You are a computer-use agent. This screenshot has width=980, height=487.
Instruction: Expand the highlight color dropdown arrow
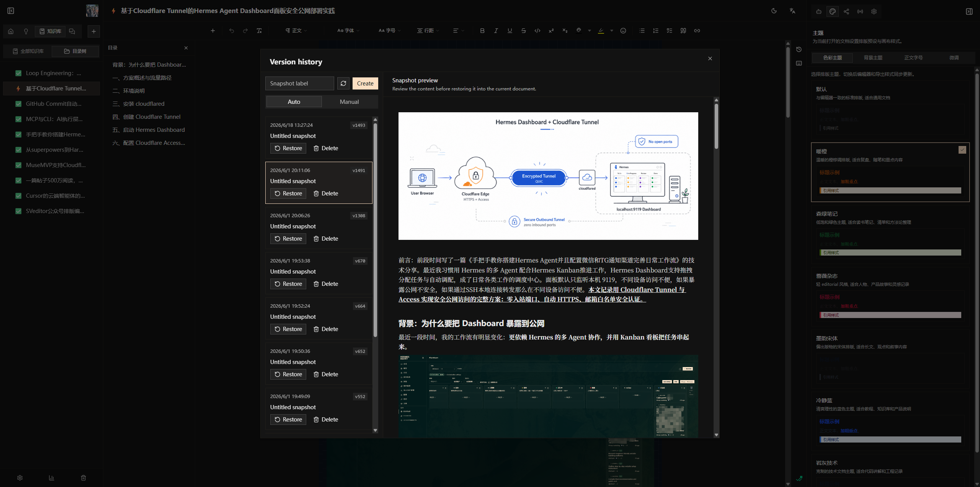(612, 31)
